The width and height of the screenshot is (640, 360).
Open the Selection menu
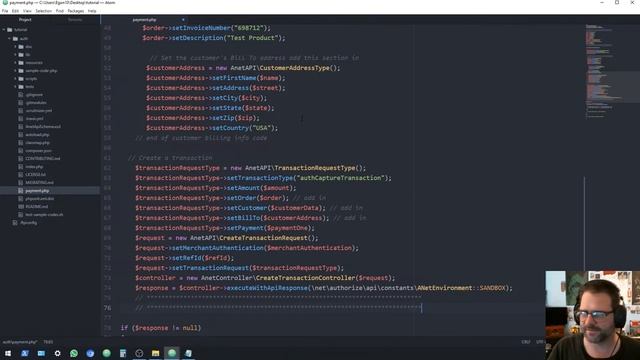[43, 11]
